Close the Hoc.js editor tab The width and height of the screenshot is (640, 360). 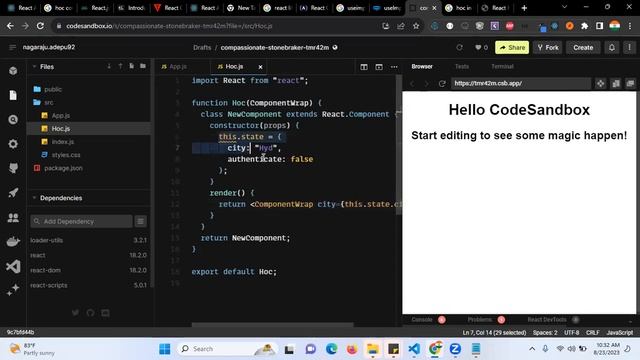(260, 67)
